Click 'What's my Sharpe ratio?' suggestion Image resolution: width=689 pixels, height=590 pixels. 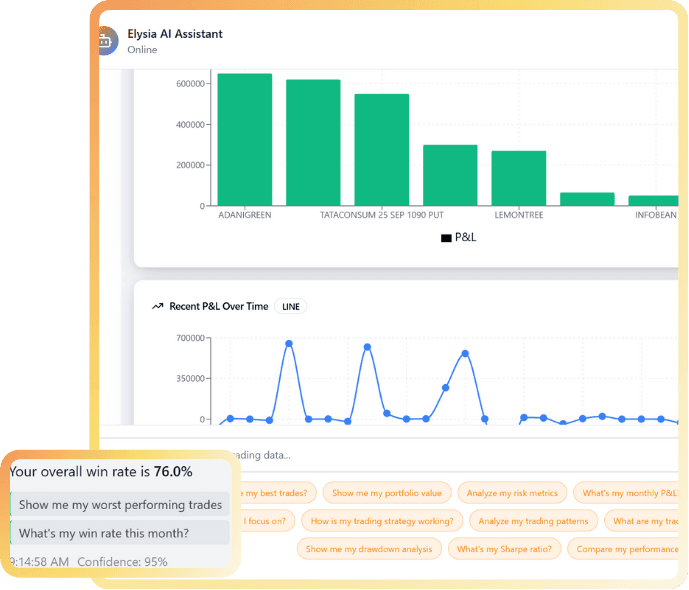point(503,549)
